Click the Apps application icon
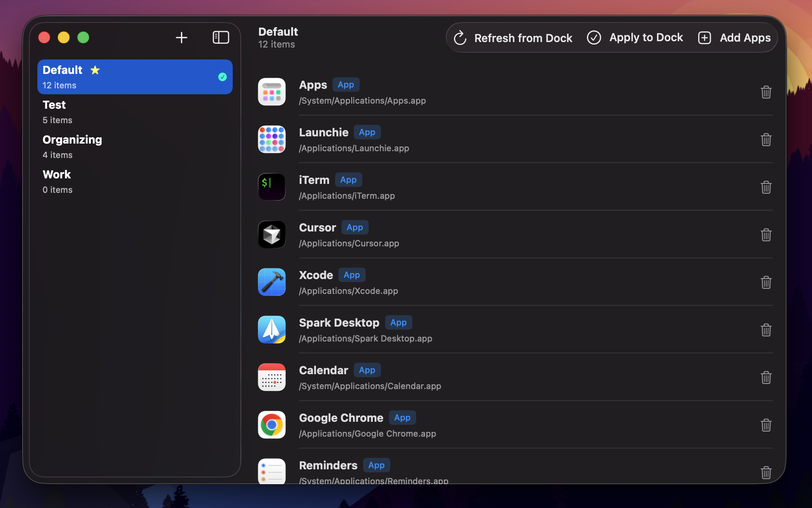Image resolution: width=812 pixels, height=508 pixels. pos(271,92)
